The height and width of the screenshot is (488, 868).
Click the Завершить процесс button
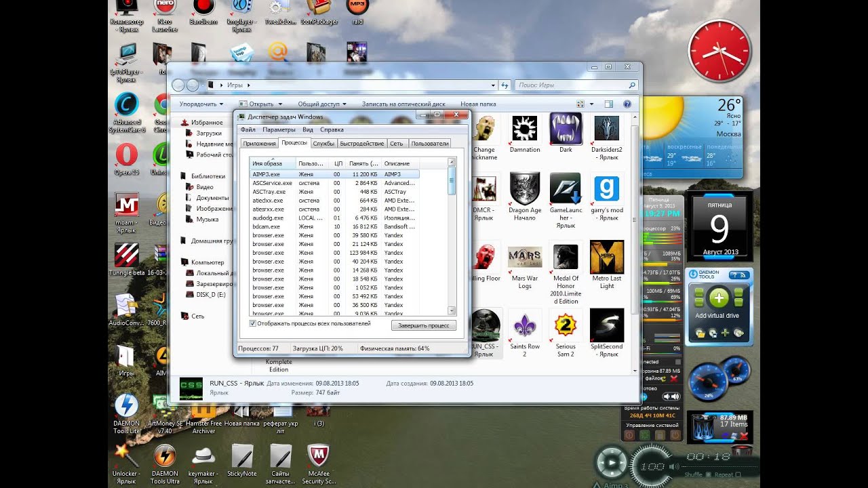(424, 326)
